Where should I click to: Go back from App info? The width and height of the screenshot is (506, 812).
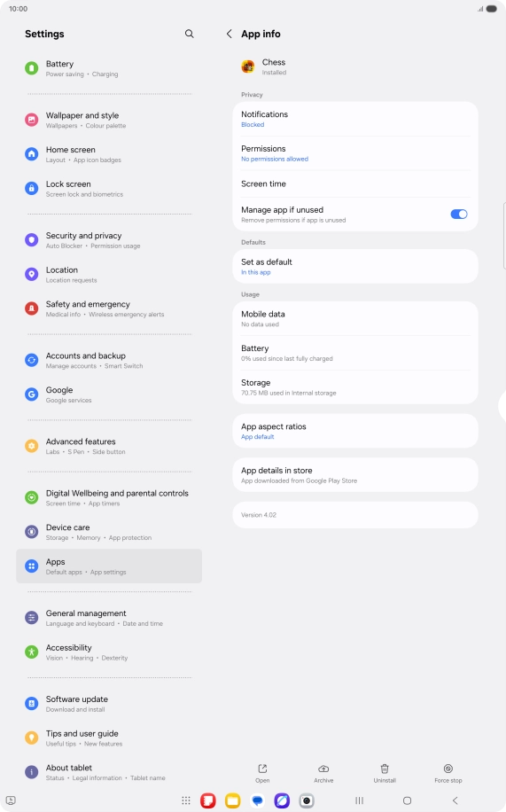[x=229, y=34]
